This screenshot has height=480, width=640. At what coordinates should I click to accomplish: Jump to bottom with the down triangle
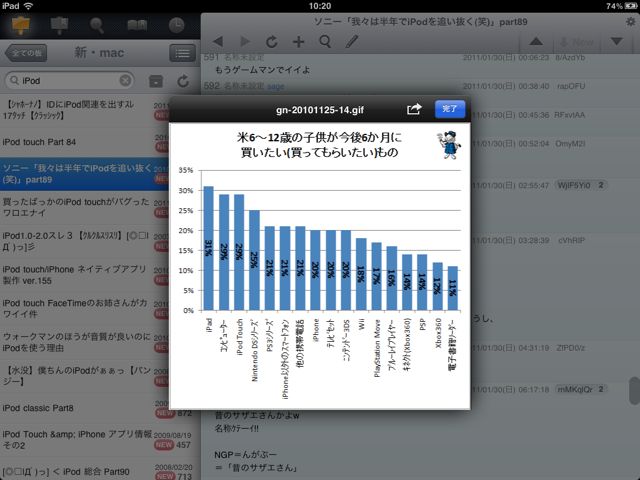[617, 42]
